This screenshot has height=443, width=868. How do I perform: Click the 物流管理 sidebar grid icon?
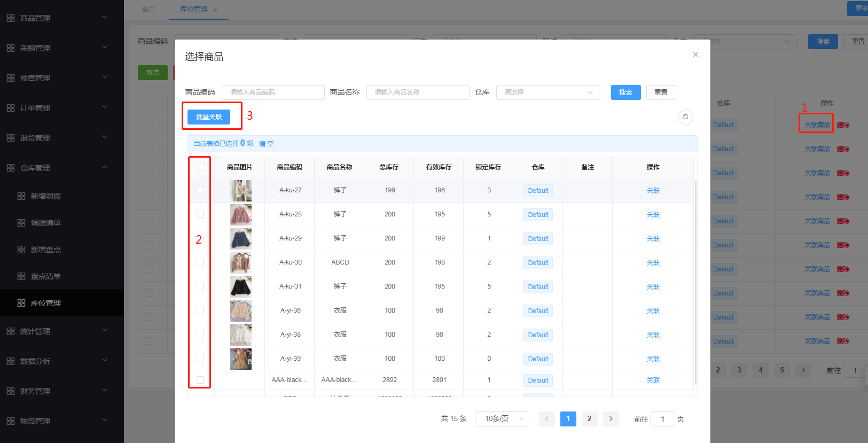(11, 421)
